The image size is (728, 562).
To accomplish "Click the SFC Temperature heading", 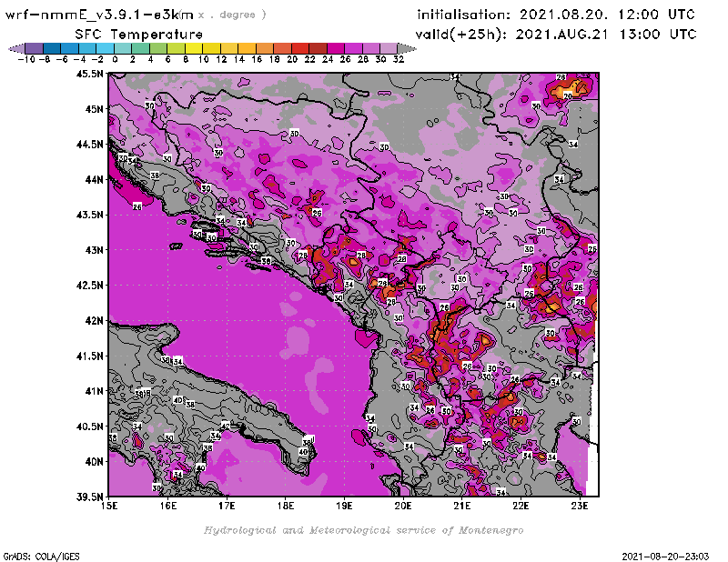I will pyautogui.click(x=139, y=35).
